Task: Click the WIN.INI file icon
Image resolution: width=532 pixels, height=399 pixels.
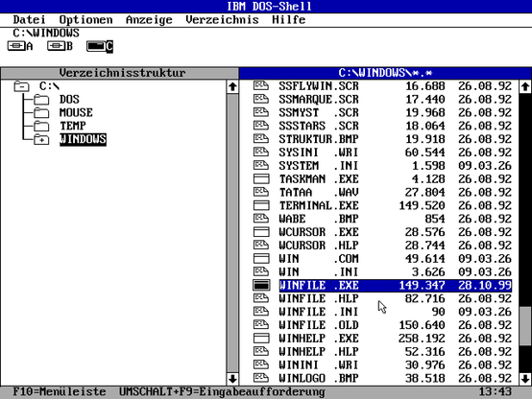Action: pos(261,271)
